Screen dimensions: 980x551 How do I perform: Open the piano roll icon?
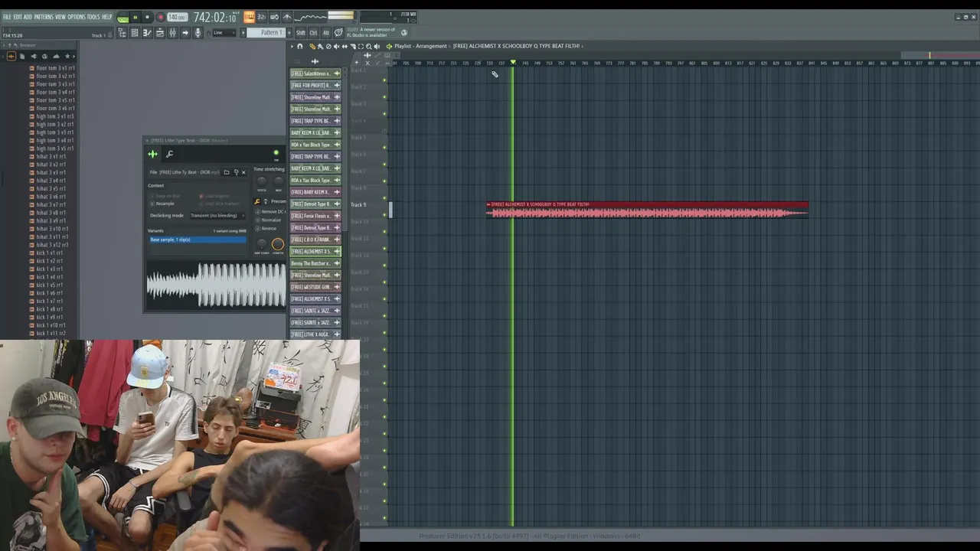pos(147,33)
